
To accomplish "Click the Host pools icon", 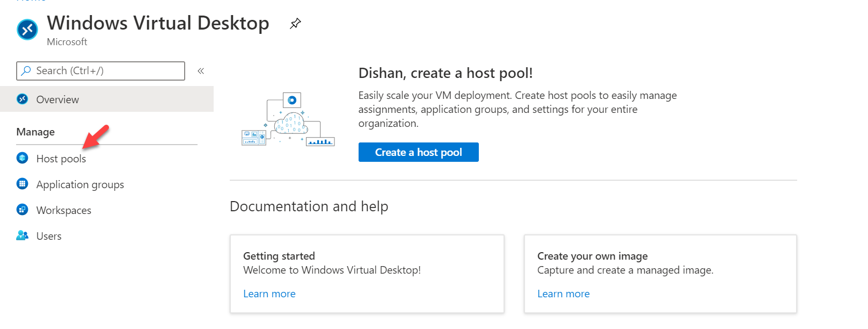I will pos(23,158).
